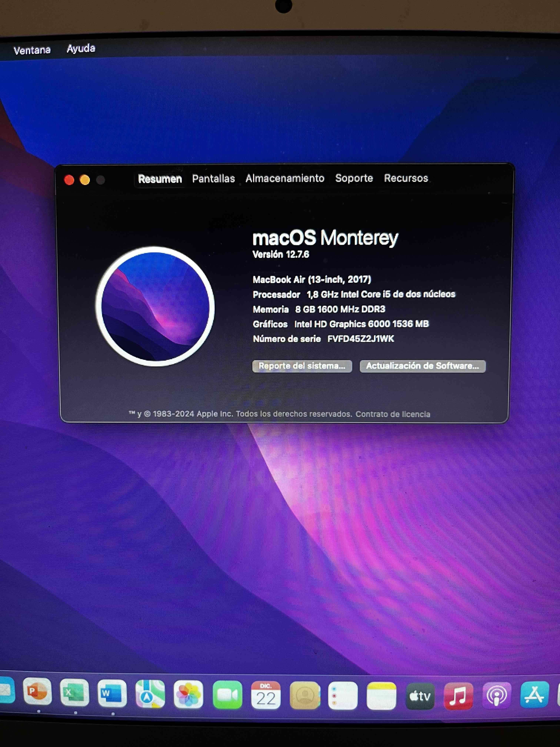Launch the Photos app
The width and height of the screenshot is (560, 747).
(x=188, y=695)
